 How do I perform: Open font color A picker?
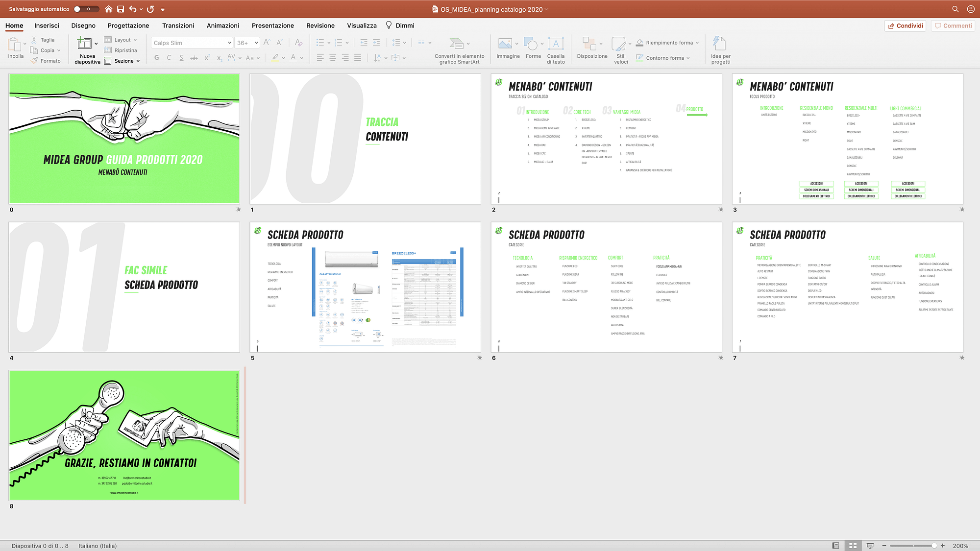[301, 58]
